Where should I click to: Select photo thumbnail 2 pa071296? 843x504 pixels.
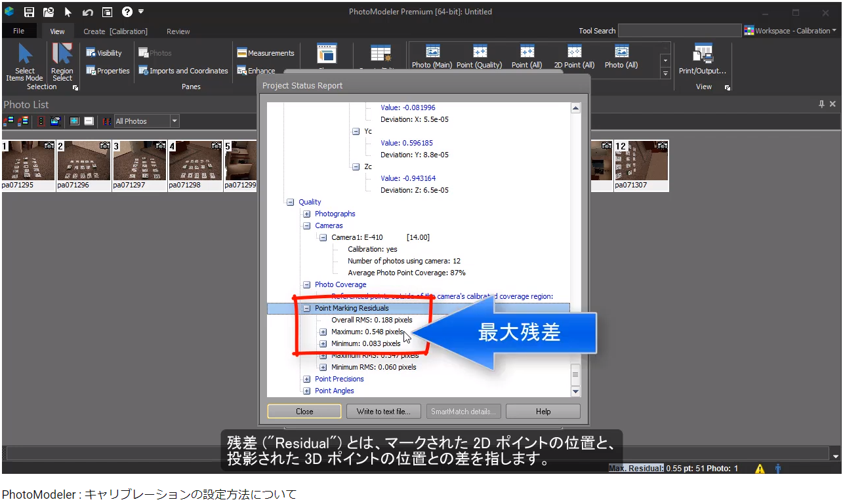click(84, 165)
